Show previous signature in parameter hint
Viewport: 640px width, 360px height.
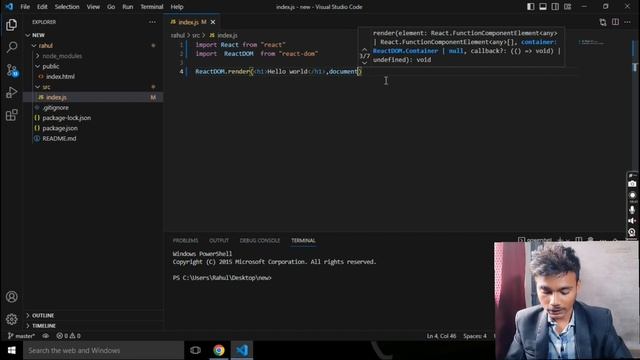coord(364,49)
